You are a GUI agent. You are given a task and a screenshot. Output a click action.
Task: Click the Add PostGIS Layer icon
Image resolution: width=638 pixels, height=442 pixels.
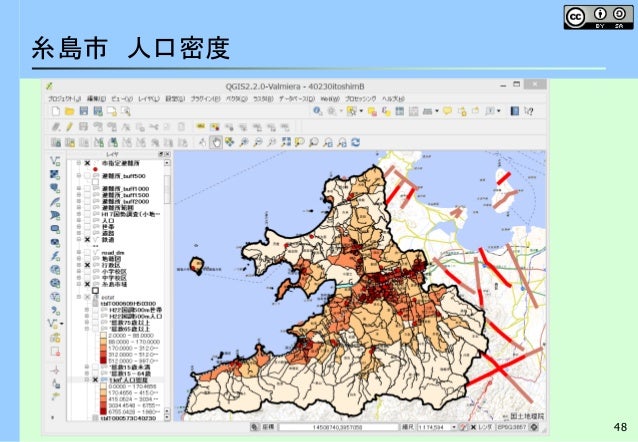55,188
